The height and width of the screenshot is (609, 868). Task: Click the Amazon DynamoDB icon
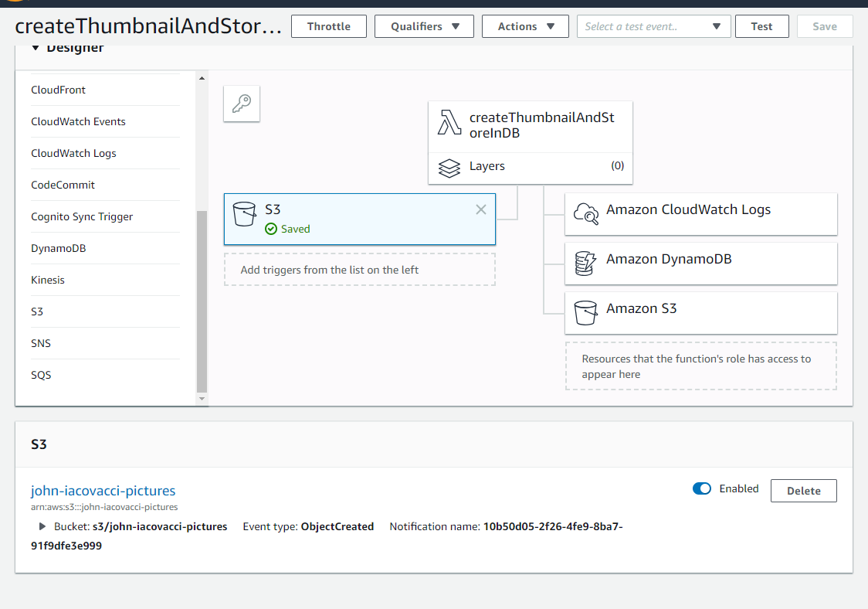click(x=585, y=264)
